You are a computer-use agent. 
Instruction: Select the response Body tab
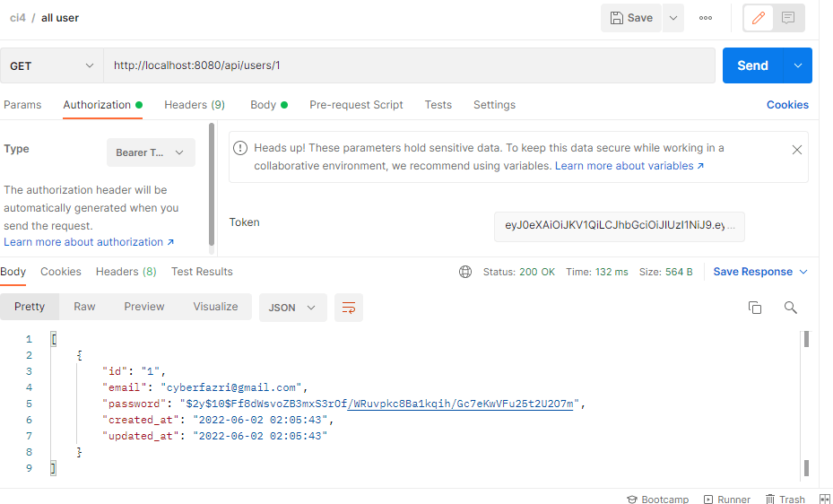[13, 272]
